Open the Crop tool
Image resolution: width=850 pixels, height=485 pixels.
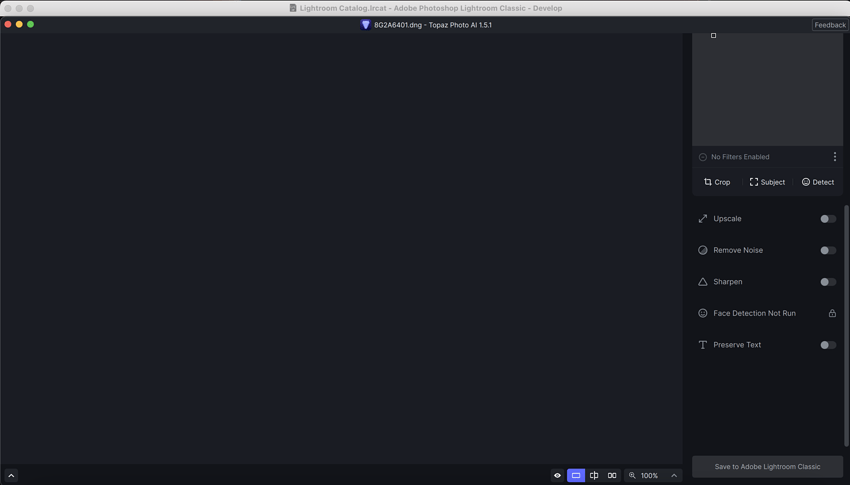tap(717, 182)
